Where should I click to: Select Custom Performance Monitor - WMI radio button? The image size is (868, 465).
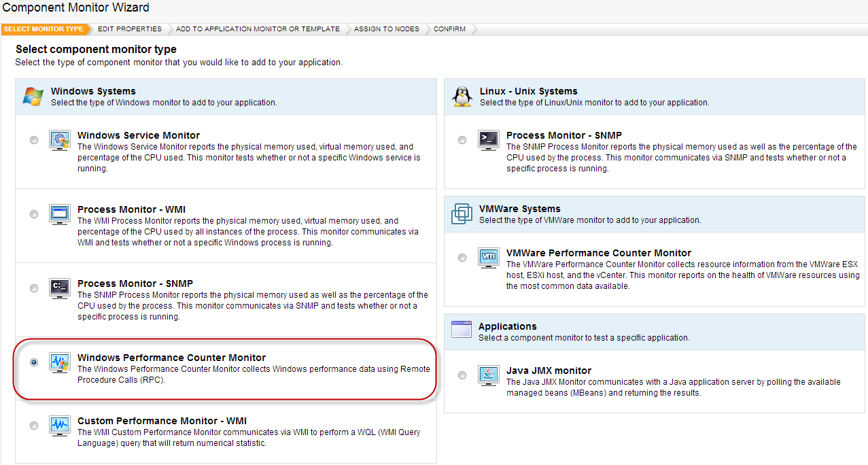pyautogui.click(x=34, y=426)
